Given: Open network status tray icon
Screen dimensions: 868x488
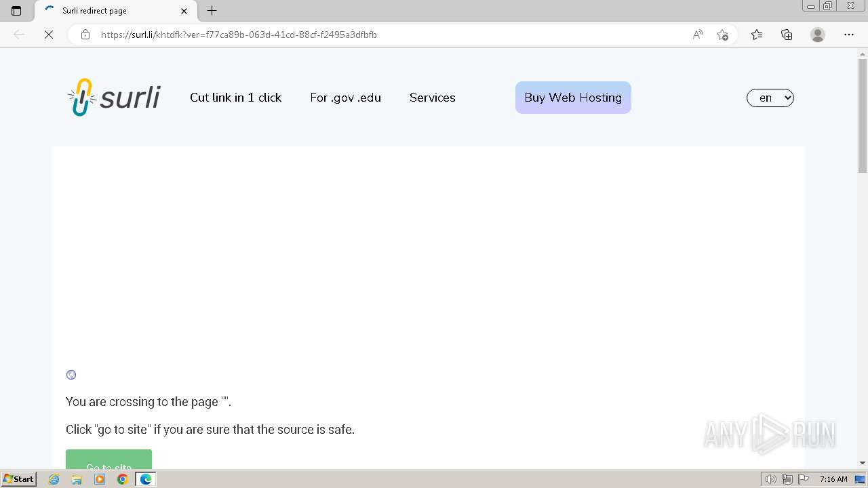Looking at the screenshot, I should coord(787,479).
